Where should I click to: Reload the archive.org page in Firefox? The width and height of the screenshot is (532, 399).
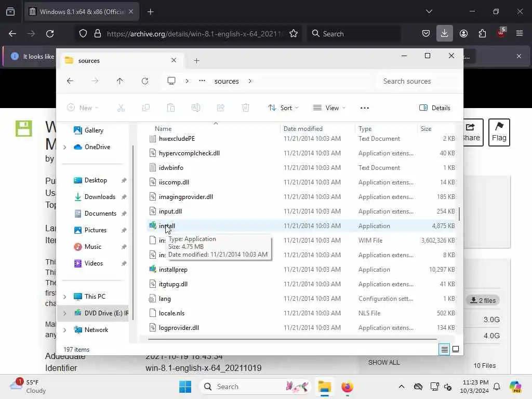click(x=50, y=34)
